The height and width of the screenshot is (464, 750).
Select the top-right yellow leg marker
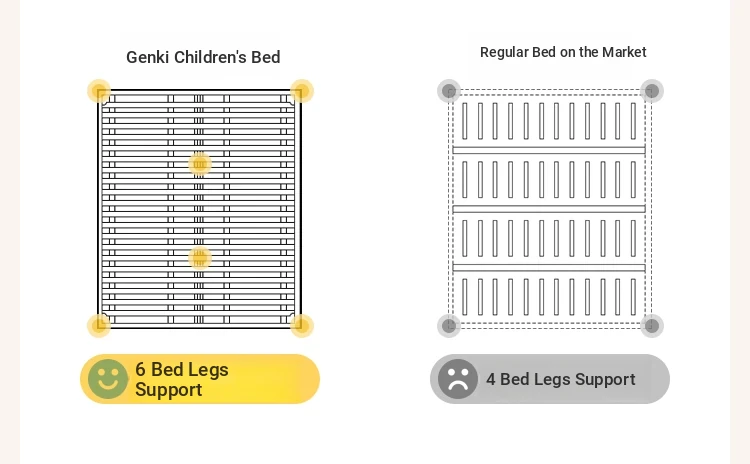tap(302, 91)
